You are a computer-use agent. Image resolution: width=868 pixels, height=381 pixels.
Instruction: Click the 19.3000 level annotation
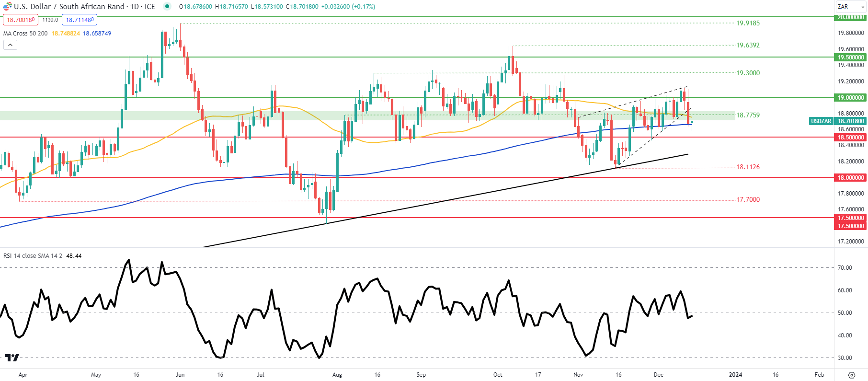click(748, 73)
